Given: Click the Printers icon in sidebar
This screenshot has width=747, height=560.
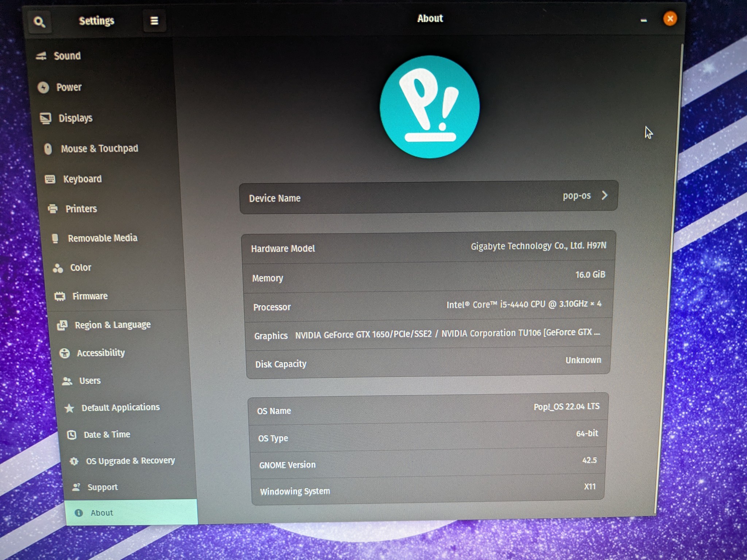Looking at the screenshot, I should tap(53, 209).
